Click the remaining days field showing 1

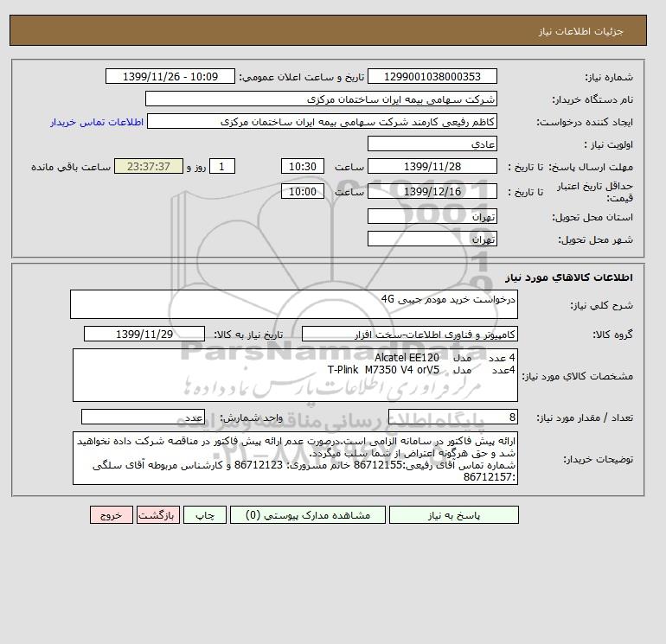pyautogui.click(x=221, y=167)
